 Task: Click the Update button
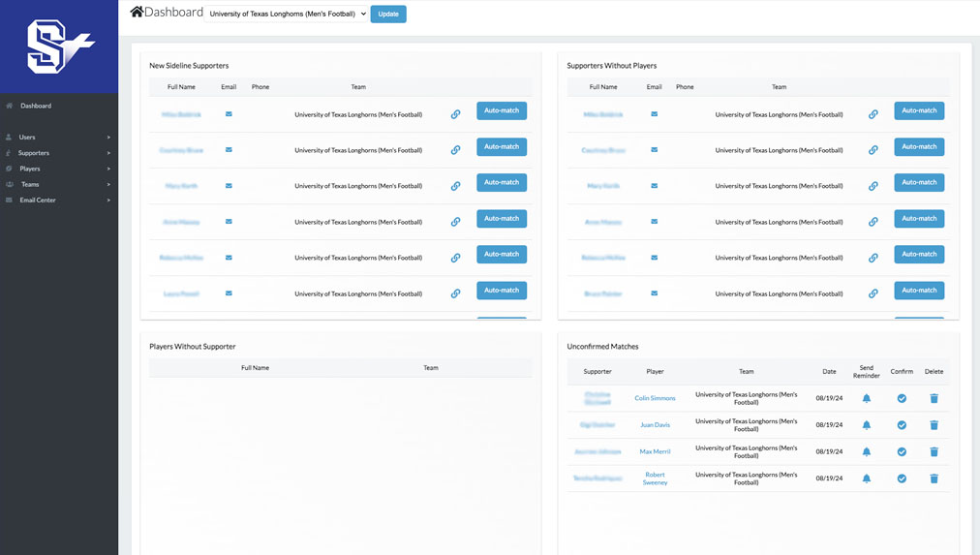point(388,15)
